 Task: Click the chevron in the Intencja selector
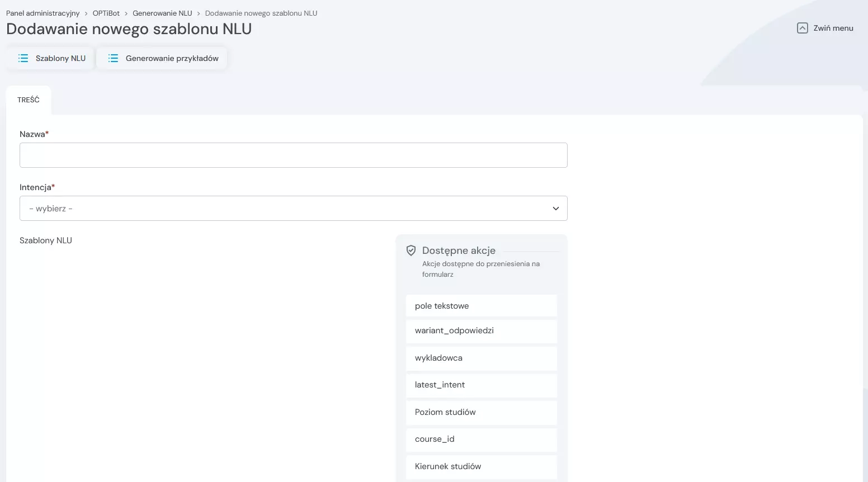click(556, 208)
